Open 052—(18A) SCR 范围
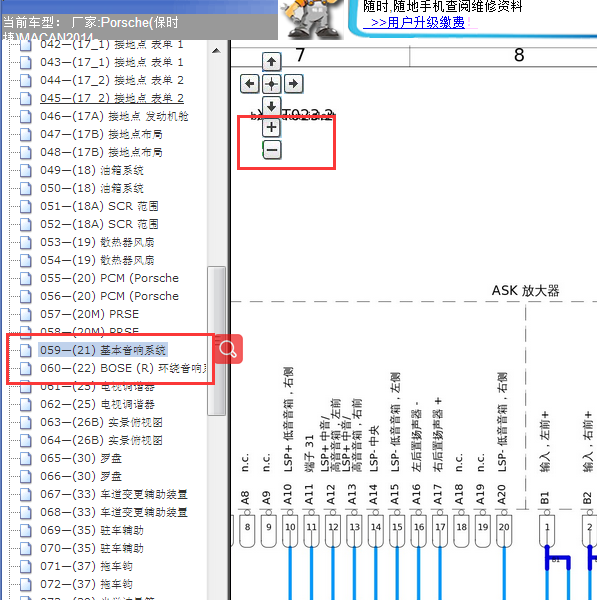 (x=99, y=224)
